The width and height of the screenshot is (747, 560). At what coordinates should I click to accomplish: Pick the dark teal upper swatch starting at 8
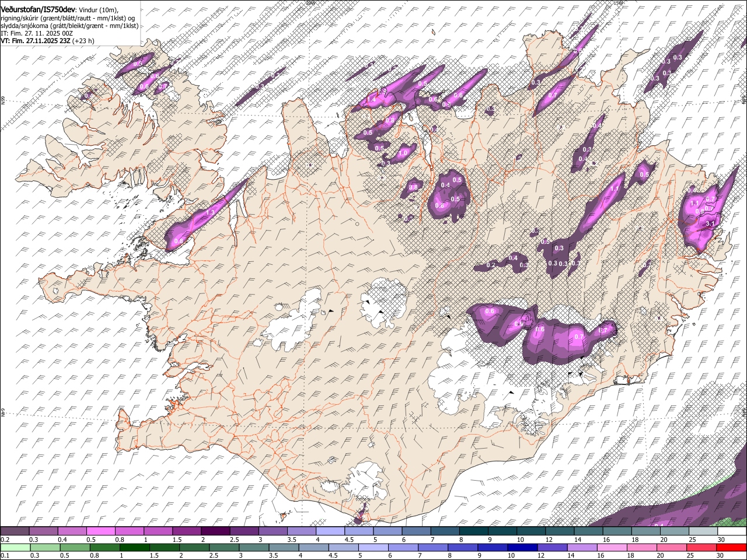[x=473, y=531]
